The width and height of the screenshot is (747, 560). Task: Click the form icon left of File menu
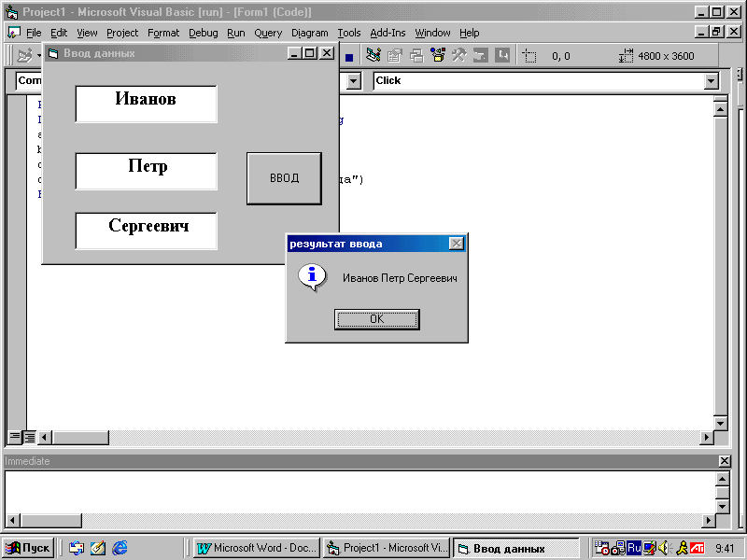tap(14, 33)
